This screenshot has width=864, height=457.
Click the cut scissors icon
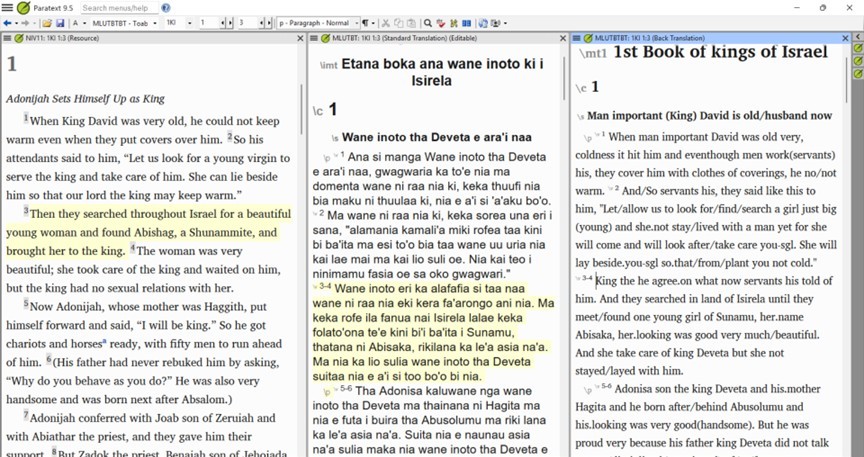386,23
